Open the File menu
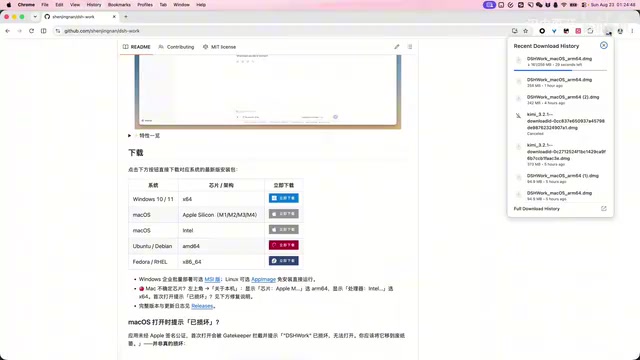 45,5
